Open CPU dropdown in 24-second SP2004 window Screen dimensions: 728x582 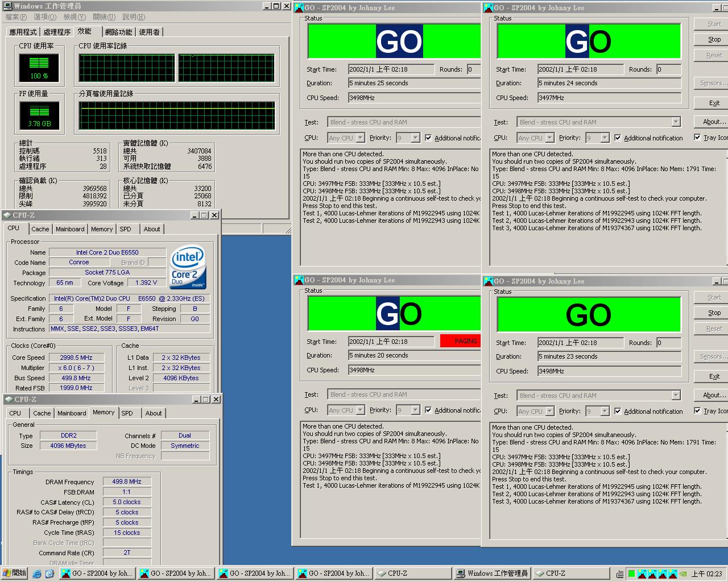549,138
